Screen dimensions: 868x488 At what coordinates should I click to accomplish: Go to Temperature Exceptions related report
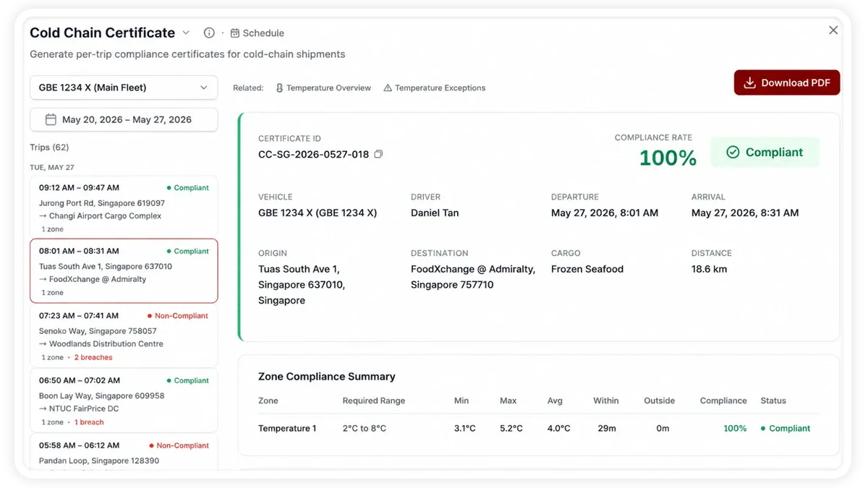(434, 87)
